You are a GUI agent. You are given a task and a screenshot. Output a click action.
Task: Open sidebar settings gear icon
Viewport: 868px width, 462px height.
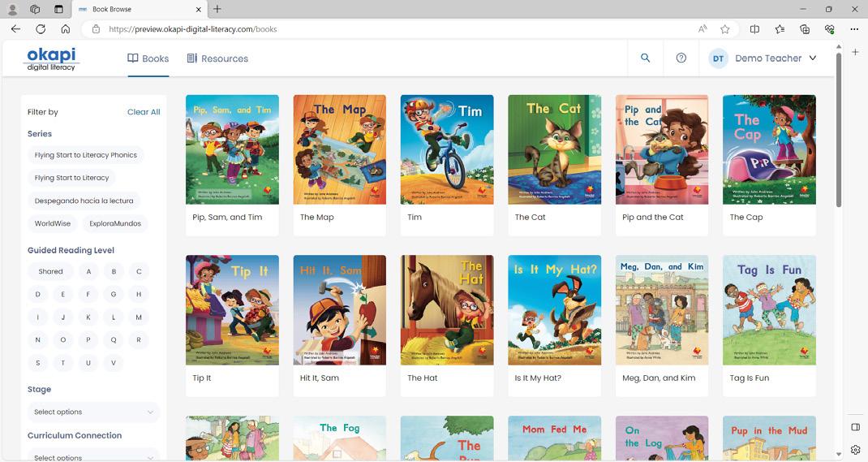click(x=855, y=449)
